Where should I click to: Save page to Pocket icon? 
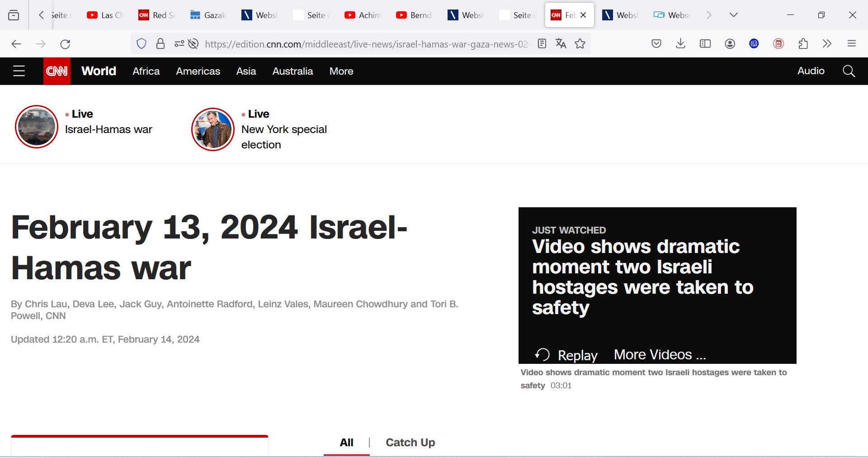point(656,44)
